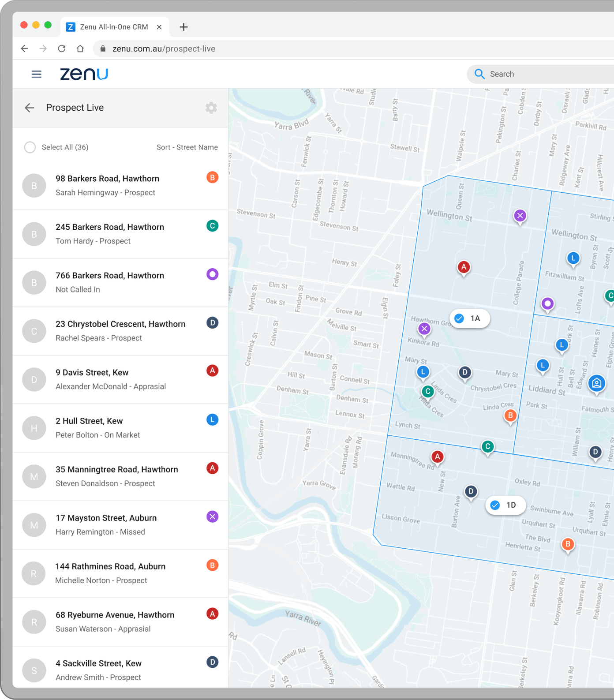Click the red A badge for 9 Davis Street
Screen dimensions: 614x700
pos(213,371)
